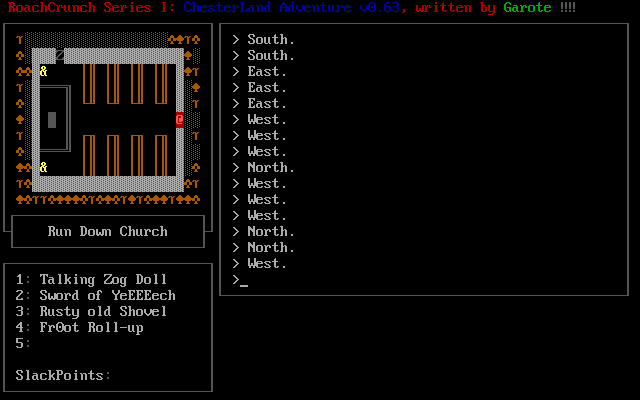Click the Run Down Church location label
The image size is (640, 400).
point(108,231)
